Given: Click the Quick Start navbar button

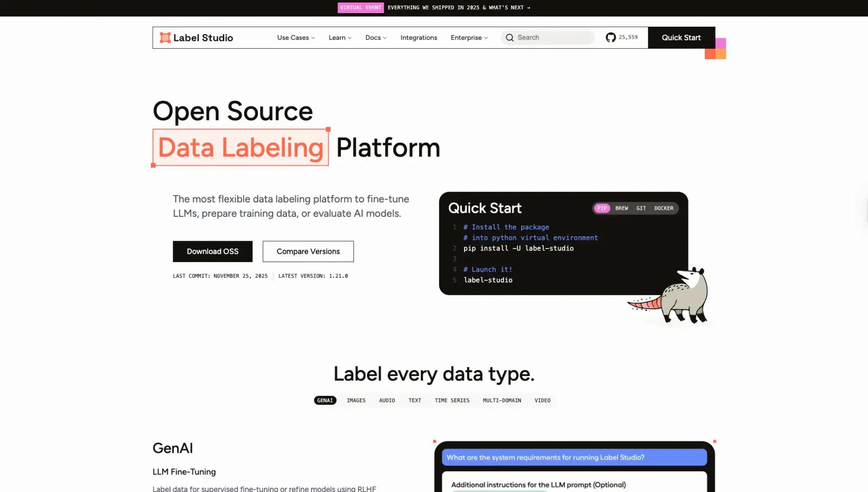Looking at the screenshot, I should tap(681, 37).
